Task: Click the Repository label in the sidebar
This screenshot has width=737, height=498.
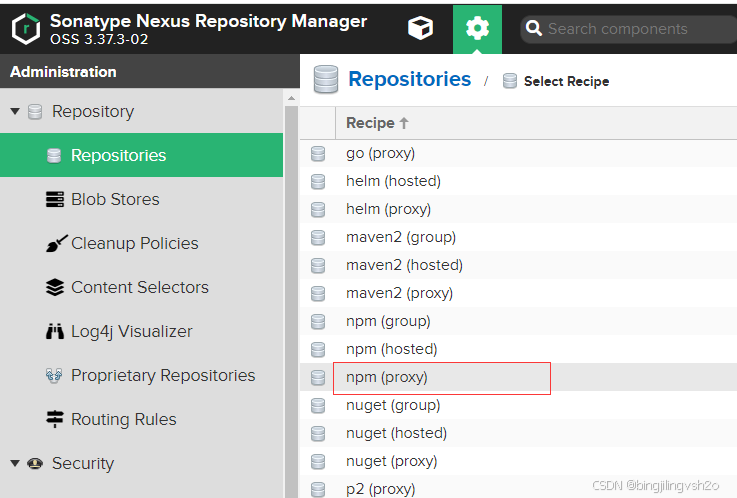Action: click(x=93, y=111)
